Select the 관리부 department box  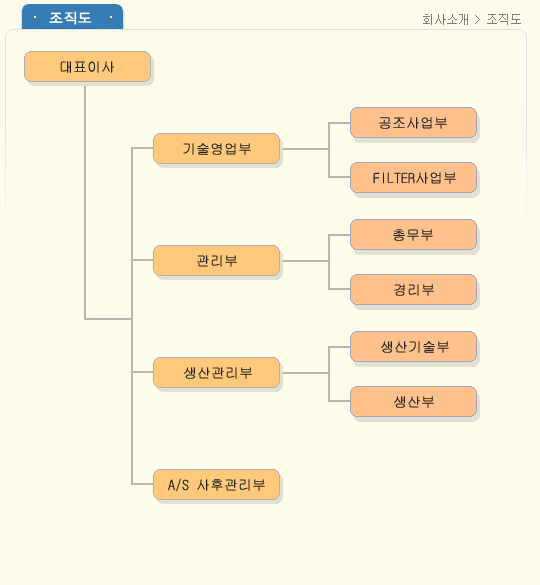coord(216,260)
